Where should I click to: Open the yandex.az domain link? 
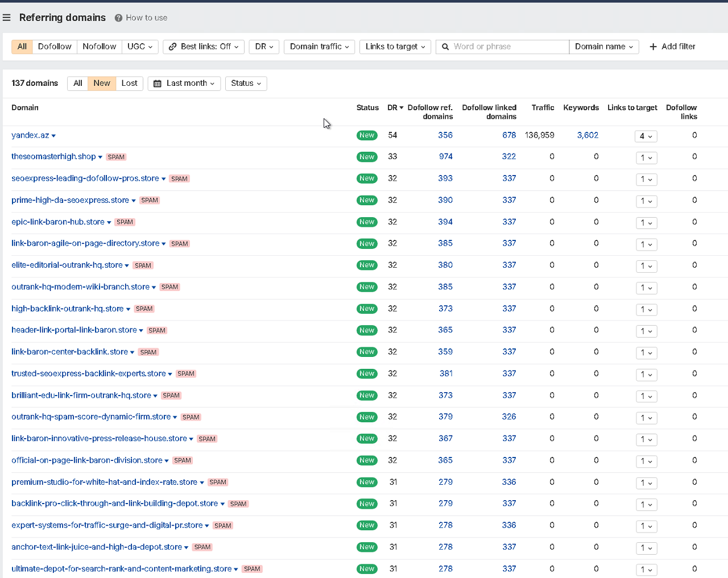(x=30, y=135)
